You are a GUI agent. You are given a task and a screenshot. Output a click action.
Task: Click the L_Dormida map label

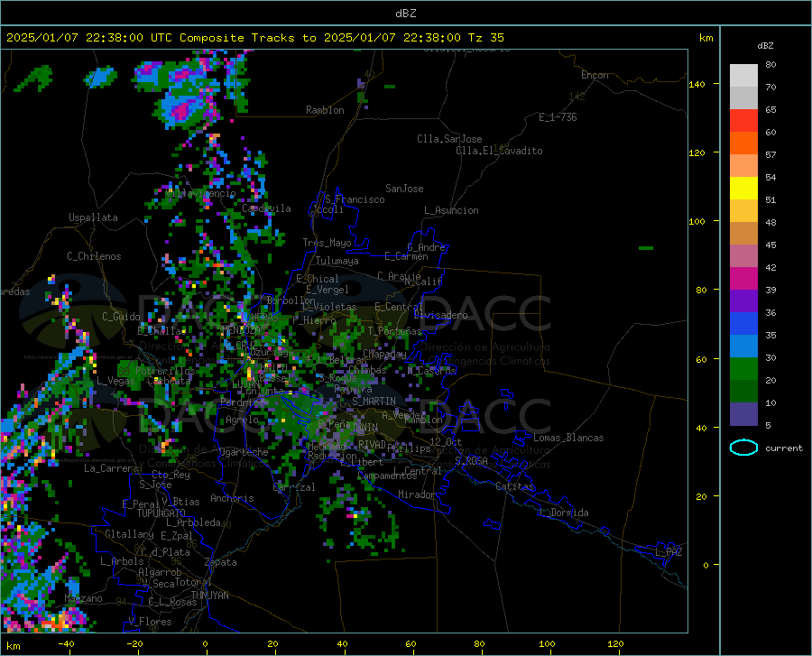[x=563, y=513]
